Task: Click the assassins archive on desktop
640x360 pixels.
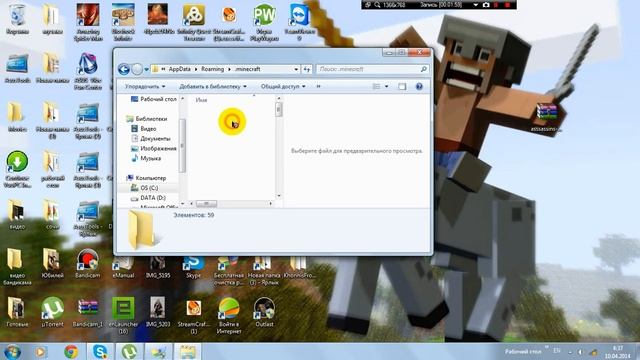Action: 547,118
